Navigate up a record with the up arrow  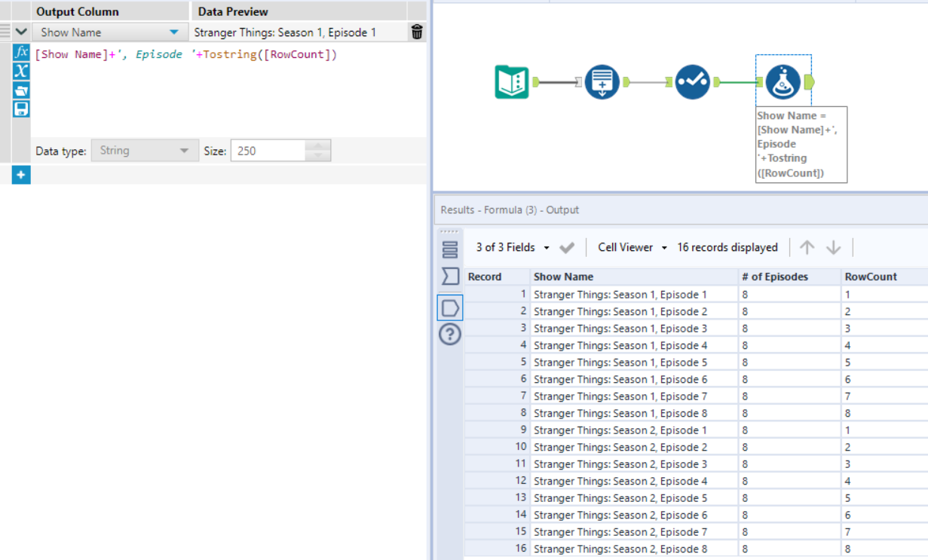(806, 247)
